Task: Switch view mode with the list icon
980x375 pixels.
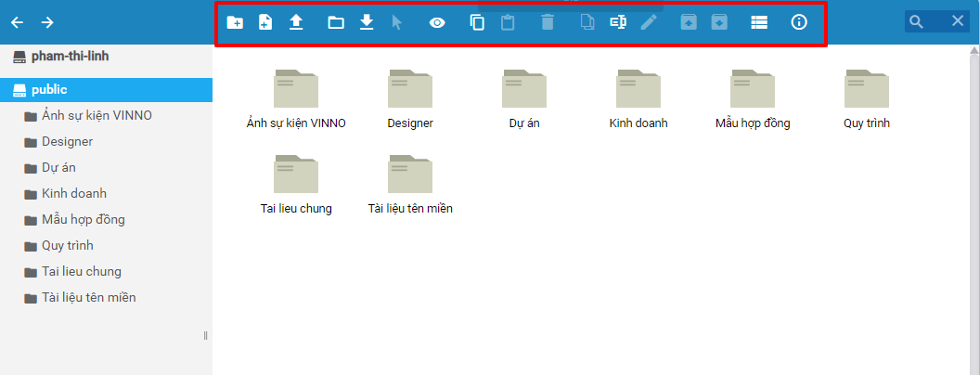Action: [x=759, y=22]
